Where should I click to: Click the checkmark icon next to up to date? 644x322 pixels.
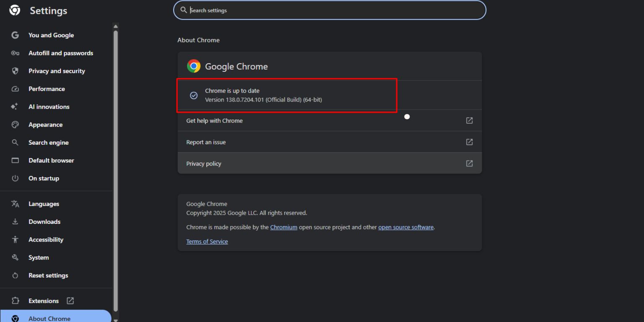pyautogui.click(x=194, y=96)
